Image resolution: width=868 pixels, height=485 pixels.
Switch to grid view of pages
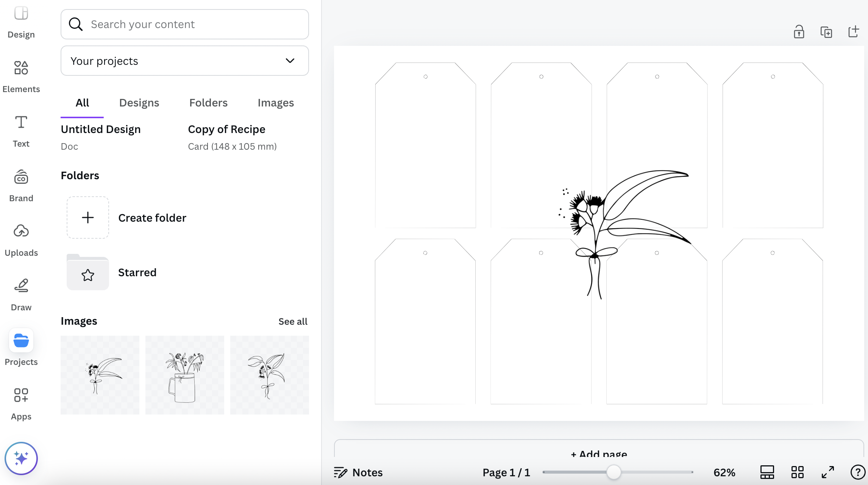[798, 472]
